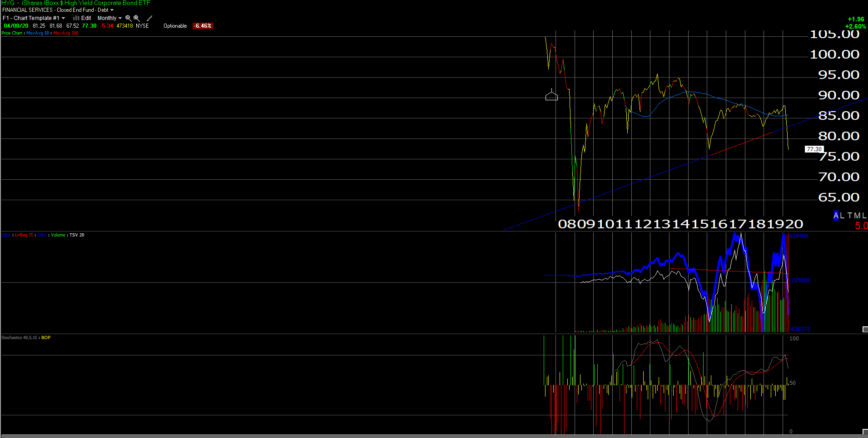Click the yellow BOP indicator label
The height and width of the screenshot is (438, 868).
click(46, 338)
